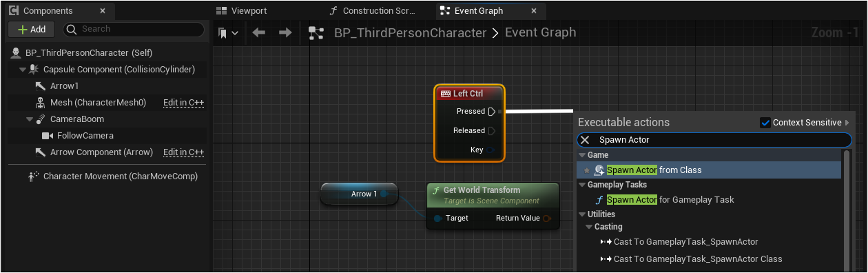Click Return Value pin on Get World Transform
This screenshot has height=273, width=868.
click(x=547, y=219)
